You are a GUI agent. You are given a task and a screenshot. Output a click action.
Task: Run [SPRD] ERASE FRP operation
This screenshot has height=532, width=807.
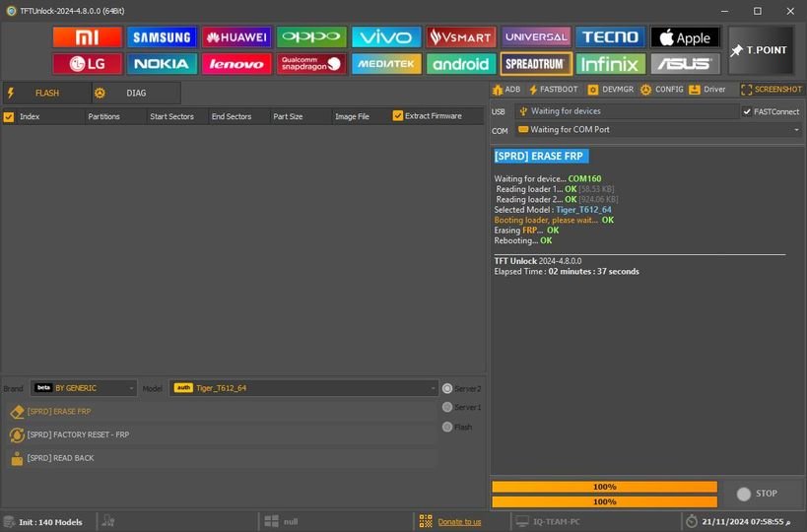(222, 412)
